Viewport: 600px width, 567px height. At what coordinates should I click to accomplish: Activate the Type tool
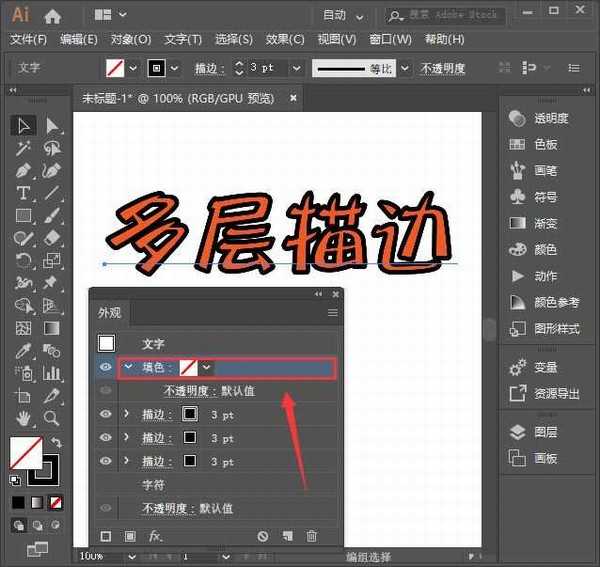(23, 193)
